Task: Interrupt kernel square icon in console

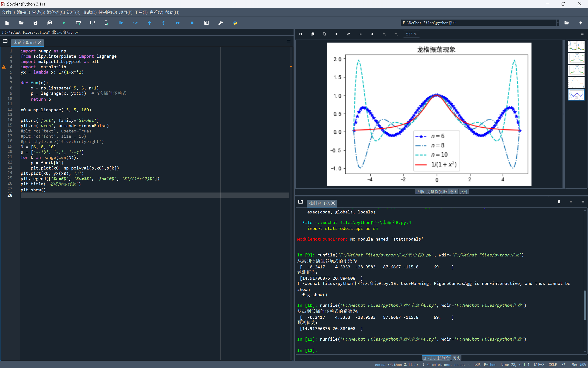Action: click(x=571, y=202)
